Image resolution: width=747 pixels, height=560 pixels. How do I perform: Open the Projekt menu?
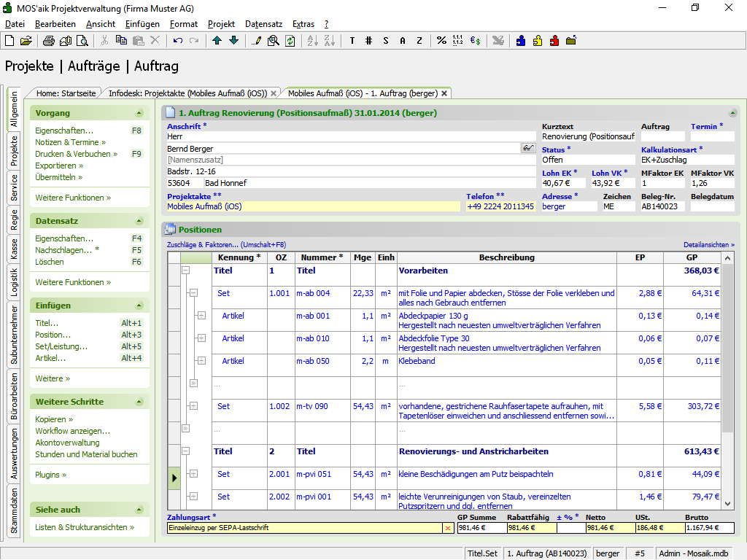[221, 24]
